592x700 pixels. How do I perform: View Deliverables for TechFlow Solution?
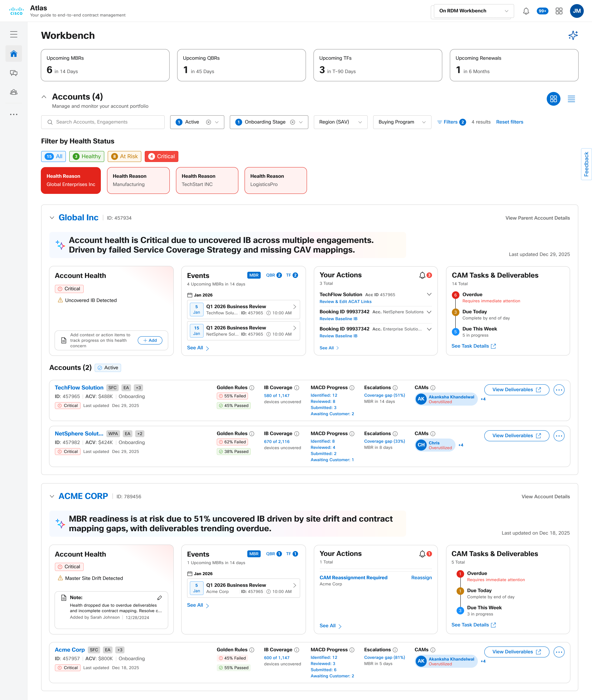click(517, 390)
